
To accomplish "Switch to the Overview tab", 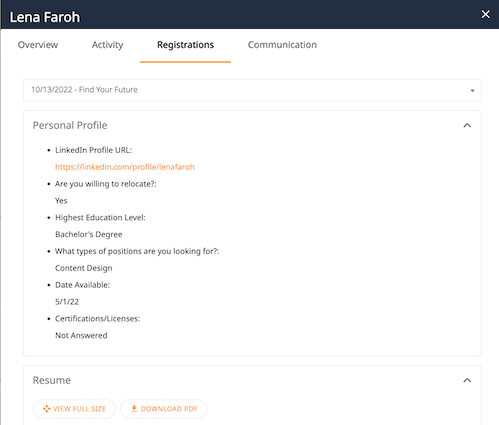I will pos(38,45).
